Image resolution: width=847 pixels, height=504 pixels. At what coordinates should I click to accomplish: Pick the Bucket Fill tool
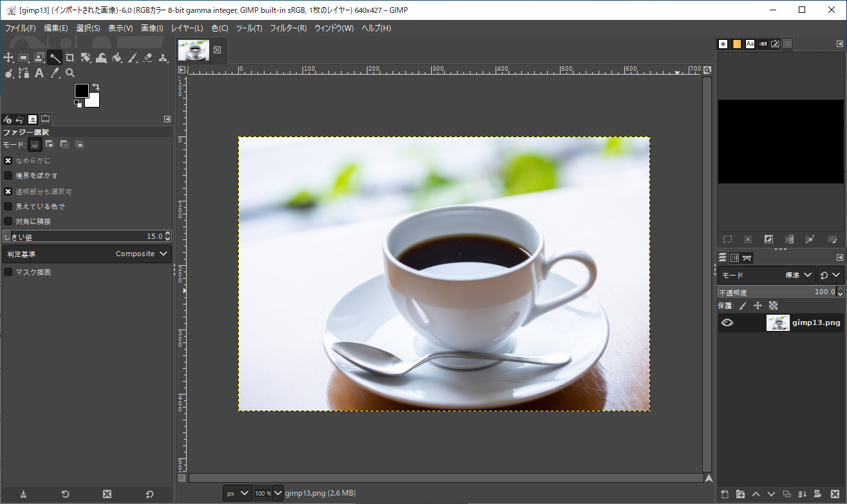116,58
